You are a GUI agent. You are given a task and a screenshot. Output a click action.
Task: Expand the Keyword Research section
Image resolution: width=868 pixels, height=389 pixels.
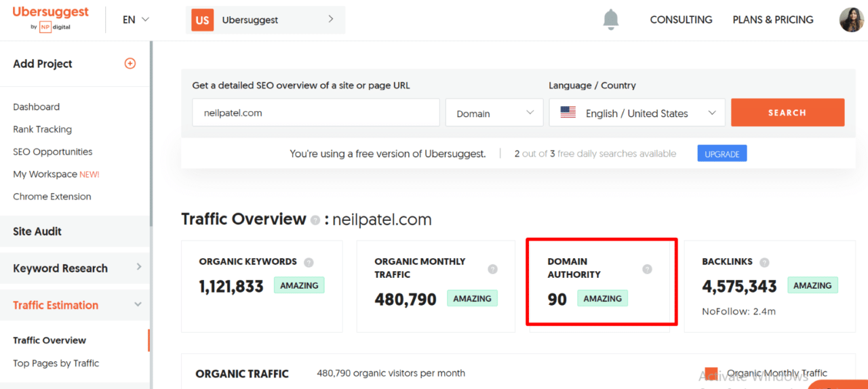coord(75,268)
